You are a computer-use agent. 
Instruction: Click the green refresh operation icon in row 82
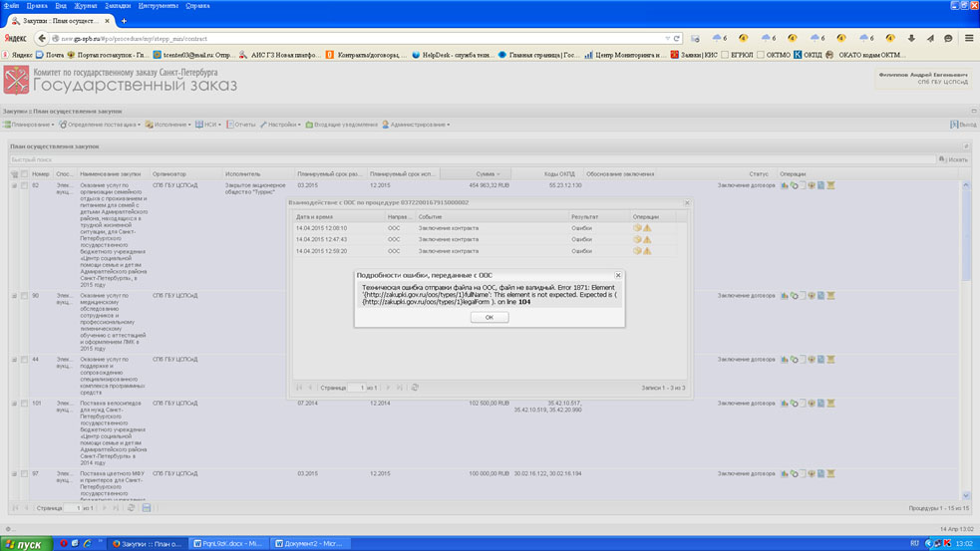click(x=794, y=185)
